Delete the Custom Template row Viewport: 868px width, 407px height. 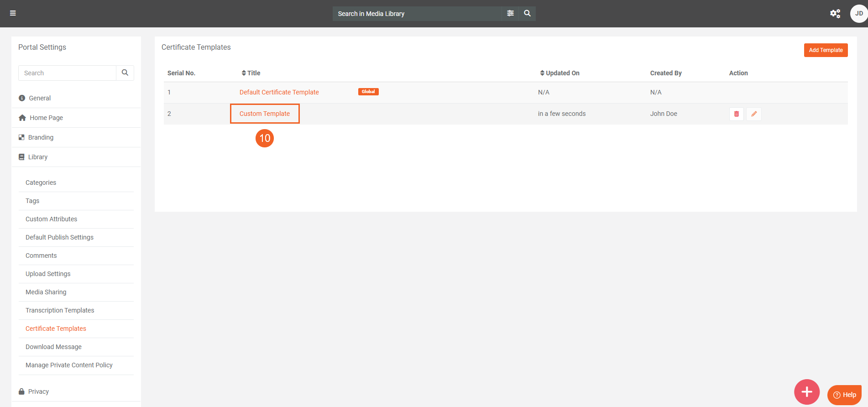pyautogui.click(x=736, y=114)
